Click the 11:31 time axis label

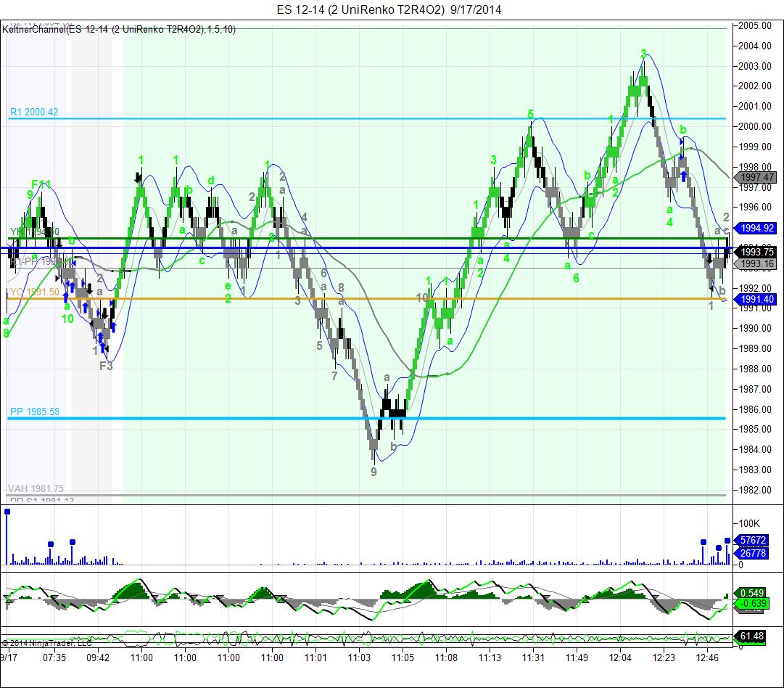tap(533, 658)
